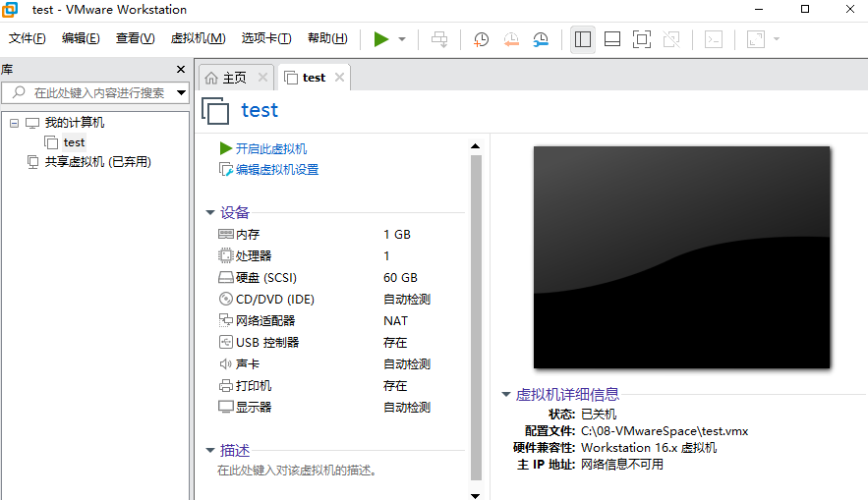This screenshot has height=500, width=868.
Task: Click the 打印机 printer device icon
Action: point(225,385)
